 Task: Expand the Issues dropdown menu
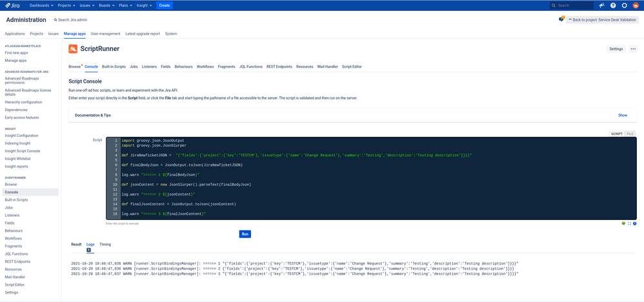point(88,5)
